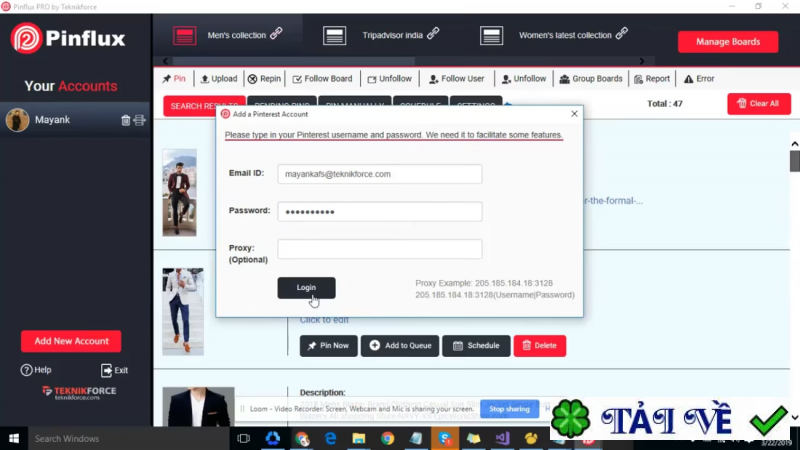Click Mayank's profile avatar
The height and width of the screenshot is (450, 800).
17,120
